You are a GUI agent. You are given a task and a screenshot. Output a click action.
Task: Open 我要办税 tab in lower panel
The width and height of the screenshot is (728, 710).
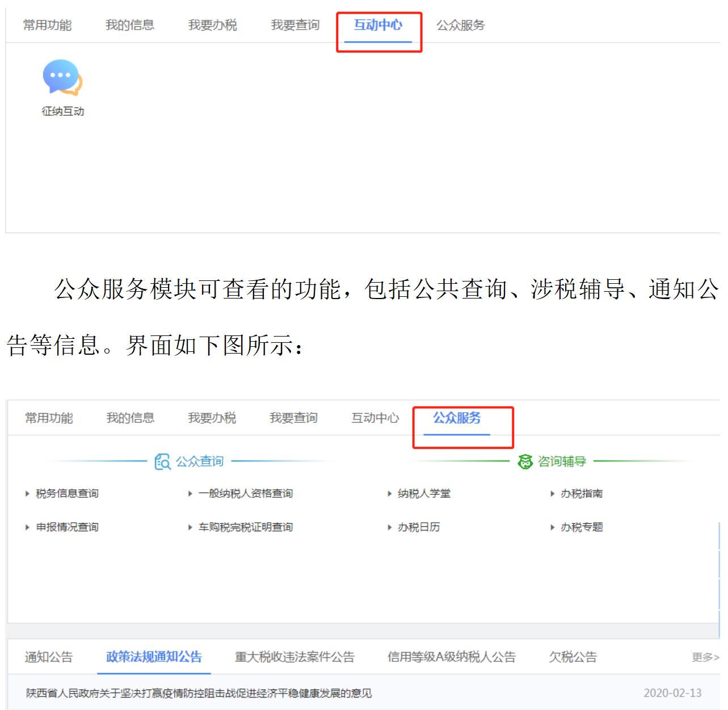(x=212, y=418)
